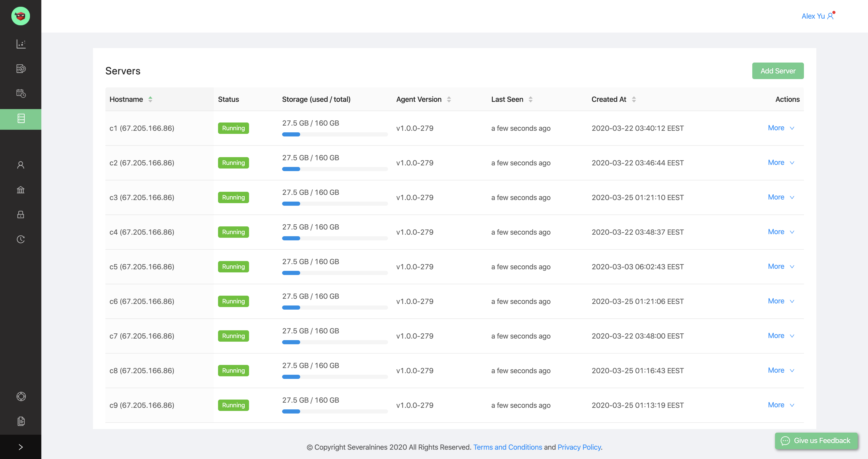Select the servers icon in sidebar

21,119
